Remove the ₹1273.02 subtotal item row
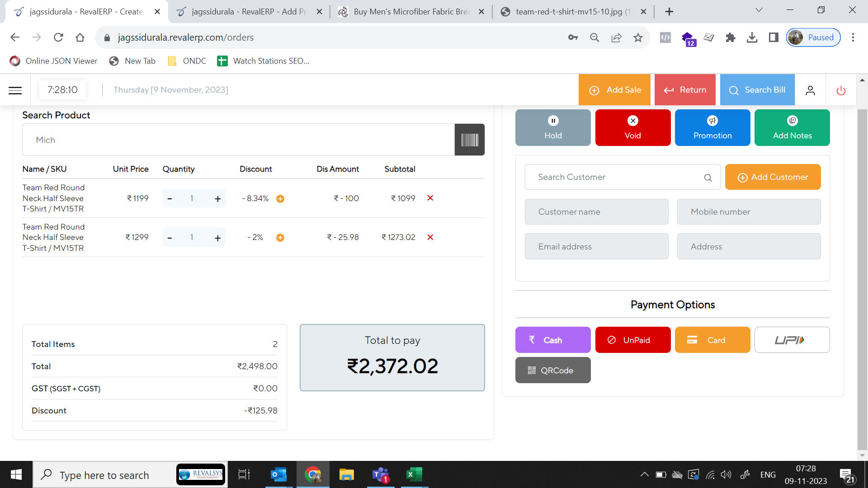868x488 pixels. click(430, 237)
